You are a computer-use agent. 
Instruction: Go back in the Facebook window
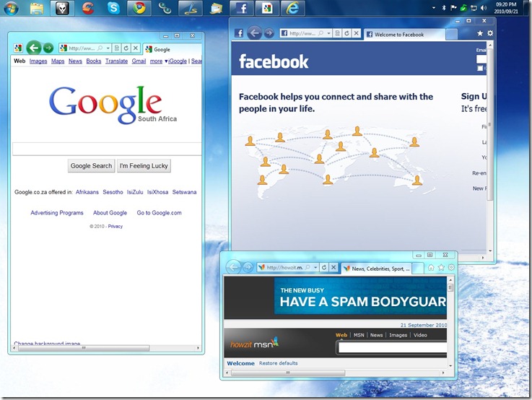click(255, 33)
